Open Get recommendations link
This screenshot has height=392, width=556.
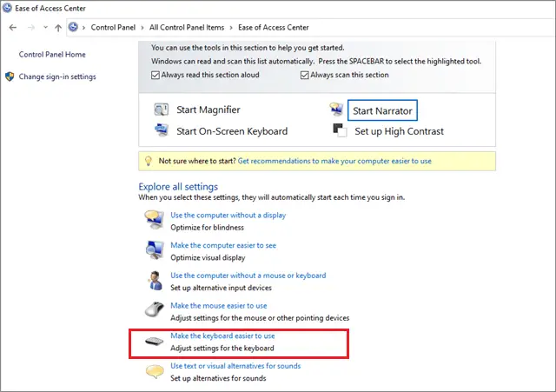click(334, 161)
